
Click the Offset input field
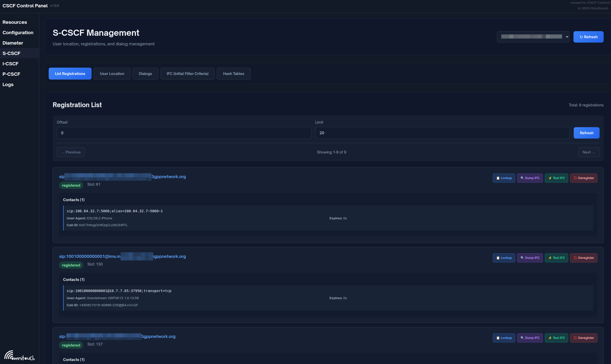click(x=184, y=133)
